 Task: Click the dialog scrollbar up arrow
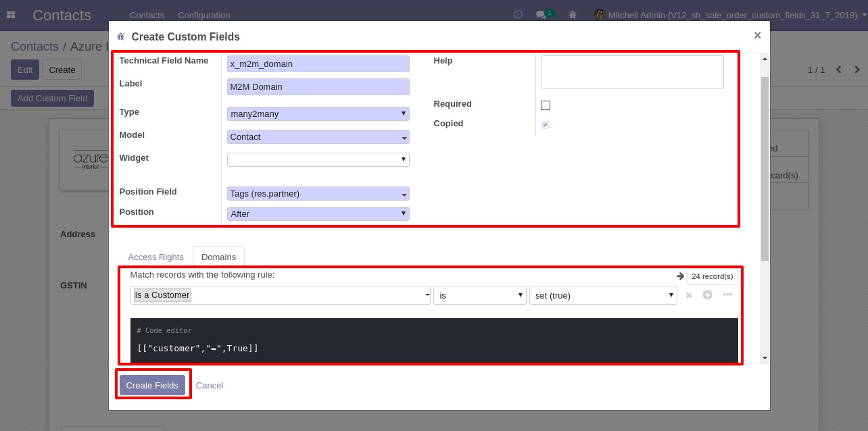[765, 59]
